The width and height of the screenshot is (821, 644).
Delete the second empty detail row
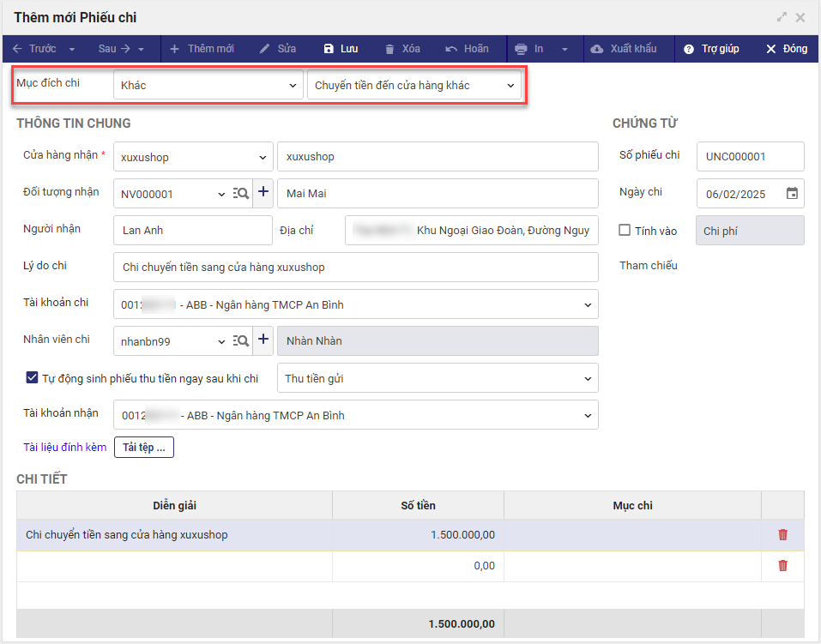pos(782,566)
